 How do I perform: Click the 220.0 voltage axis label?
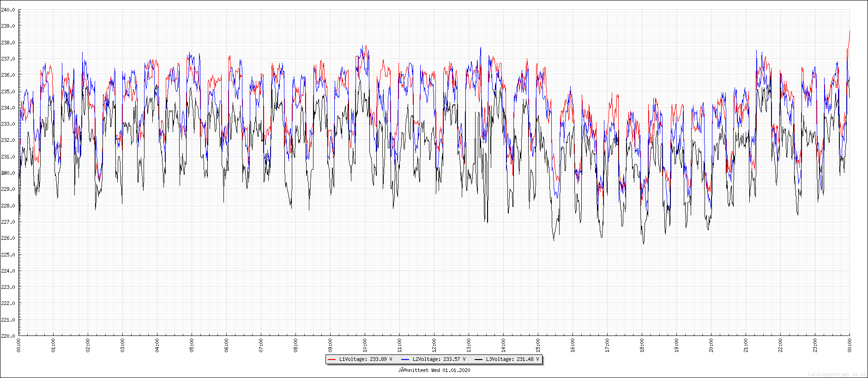(8, 336)
